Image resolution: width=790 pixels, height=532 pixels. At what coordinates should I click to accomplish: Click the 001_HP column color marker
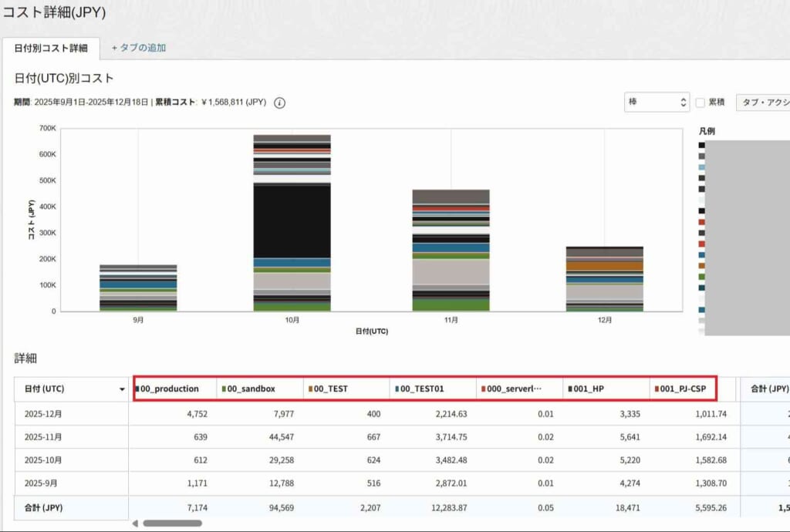[x=569, y=389]
